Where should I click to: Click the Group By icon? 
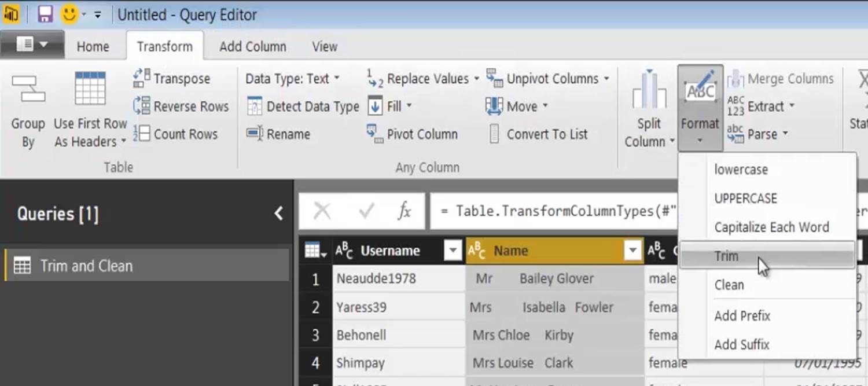[28, 90]
